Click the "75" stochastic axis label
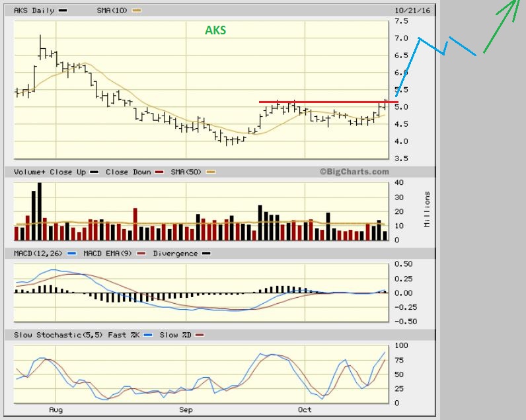 (x=399, y=361)
